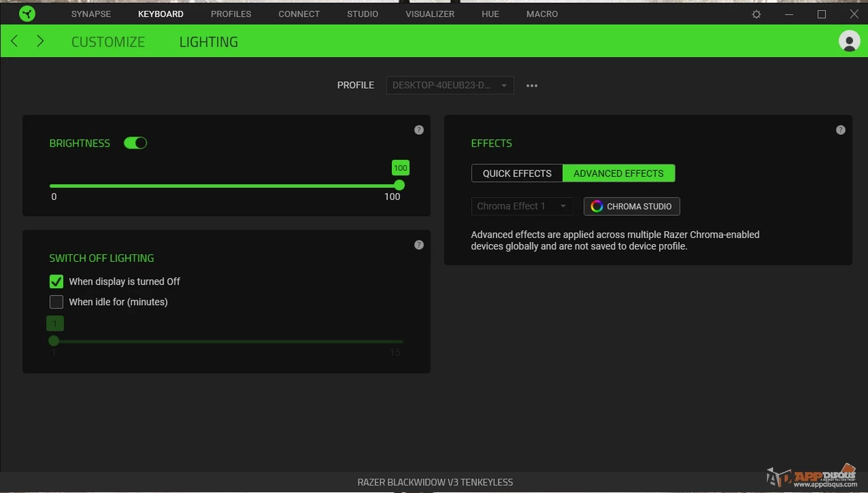Select Advanced Effects button
This screenshot has height=493, width=868.
tap(618, 173)
